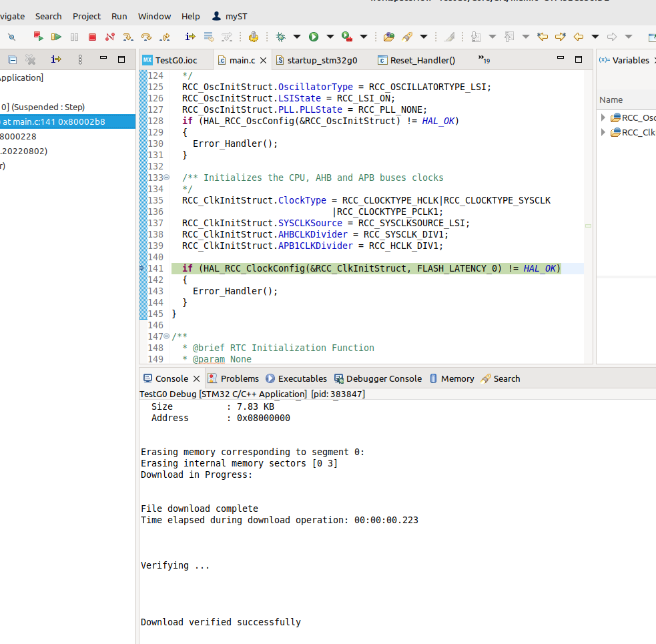The height and width of the screenshot is (644, 656).
Task: Toggle Instruction Stepping Mode
Action: click(x=190, y=37)
